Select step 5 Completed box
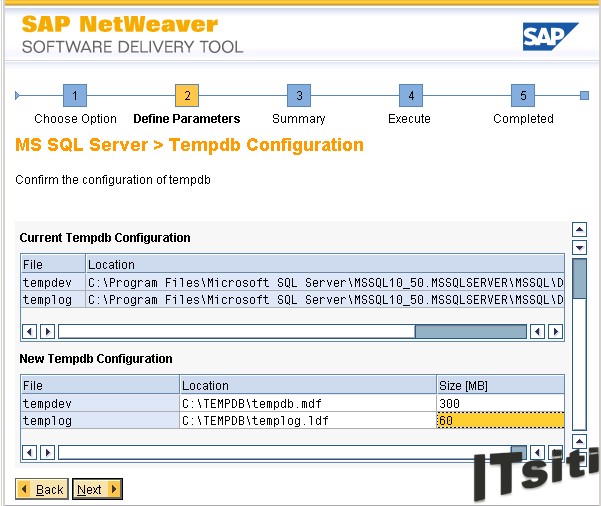The height and width of the screenshot is (506, 601). pos(523,95)
